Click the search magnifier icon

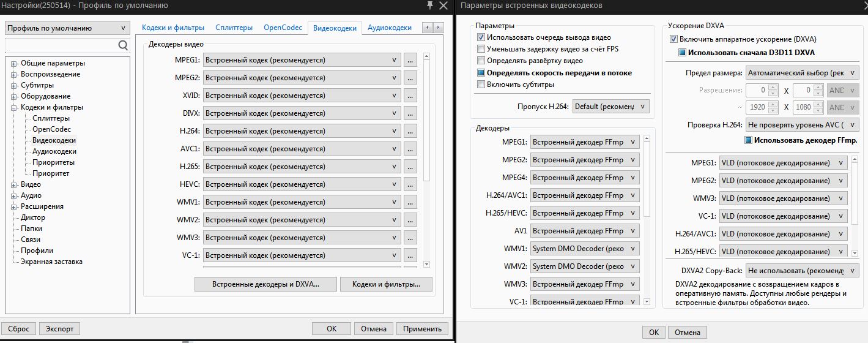click(123, 45)
